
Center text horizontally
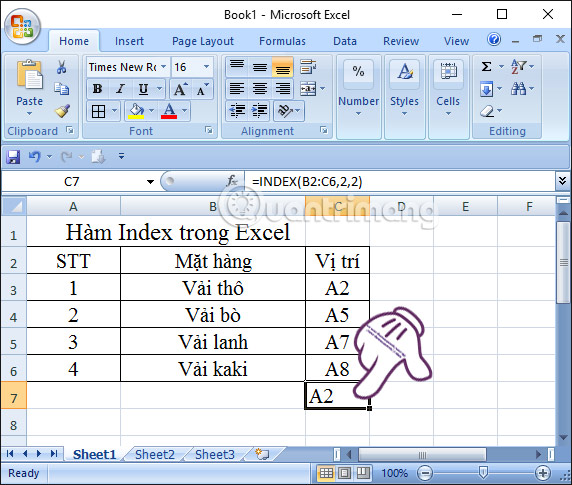pyautogui.click(x=260, y=89)
